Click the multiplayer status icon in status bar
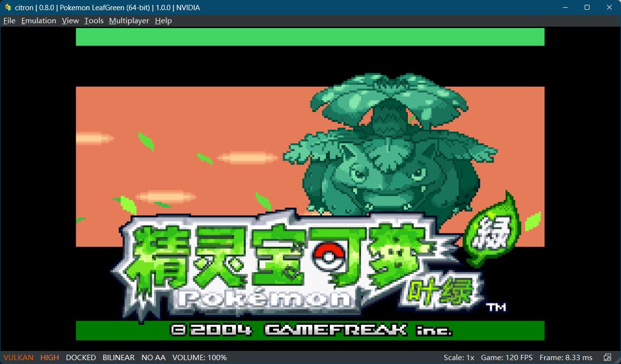Image resolution: width=621 pixels, height=364 pixels. pos(607,358)
